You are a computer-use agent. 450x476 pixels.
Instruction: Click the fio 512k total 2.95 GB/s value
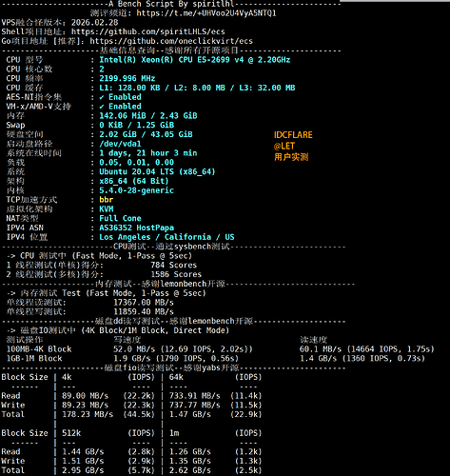[83, 470]
